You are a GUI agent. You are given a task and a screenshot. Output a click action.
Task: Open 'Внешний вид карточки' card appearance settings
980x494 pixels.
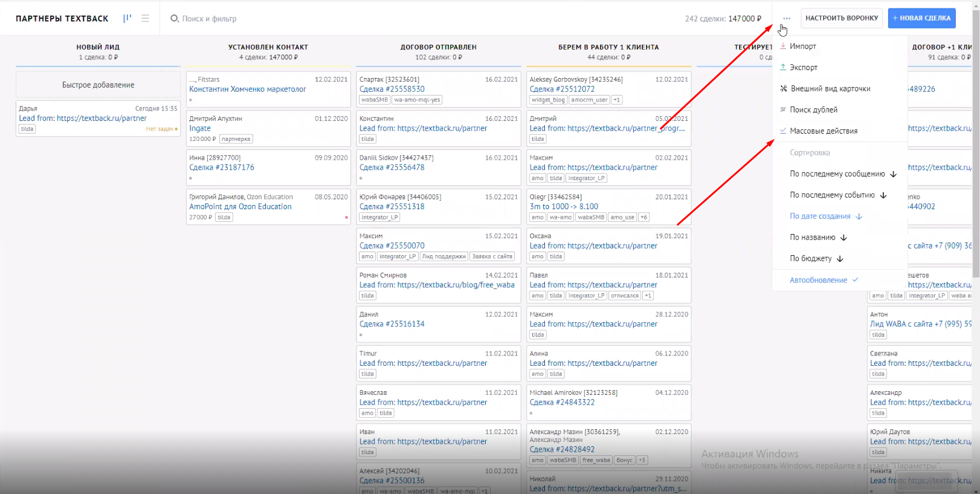[x=831, y=88]
